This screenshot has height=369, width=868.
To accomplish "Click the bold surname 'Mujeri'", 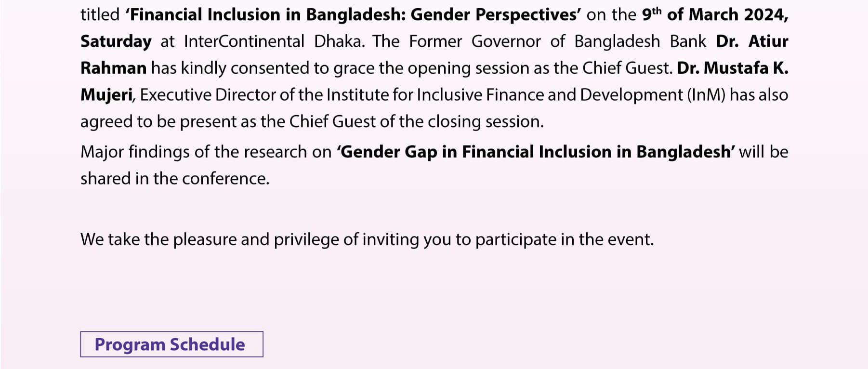I will (x=106, y=95).
